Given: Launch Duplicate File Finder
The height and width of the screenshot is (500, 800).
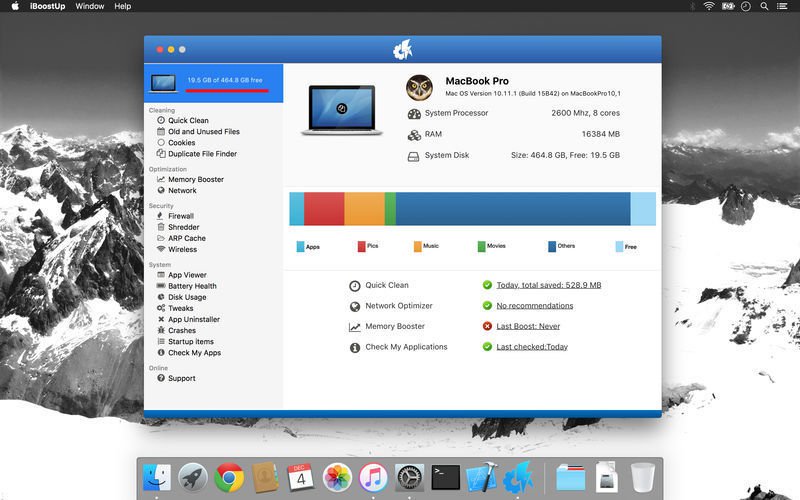Looking at the screenshot, I should [x=203, y=154].
